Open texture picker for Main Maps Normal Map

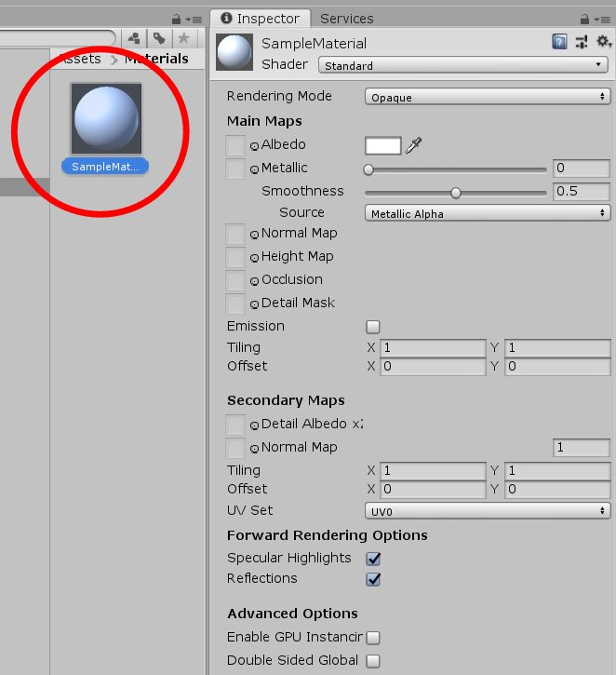click(254, 235)
